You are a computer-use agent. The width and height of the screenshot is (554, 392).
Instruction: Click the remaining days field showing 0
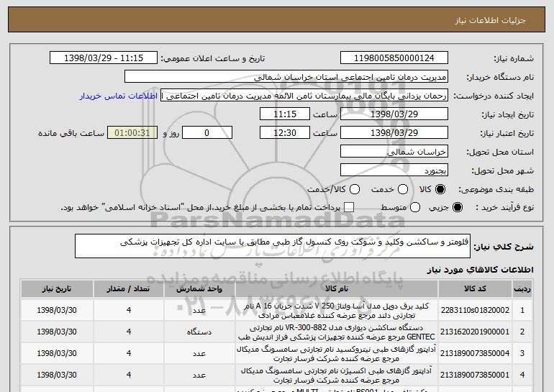[207, 133]
